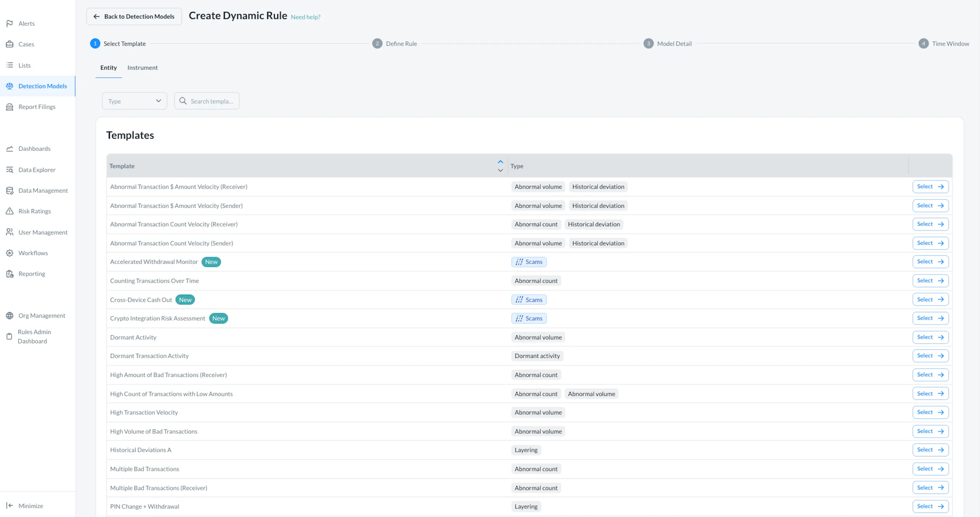Open Lists from the sidebar icon
Image resolution: width=980 pixels, height=517 pixels.
click(x=9, y=65)
